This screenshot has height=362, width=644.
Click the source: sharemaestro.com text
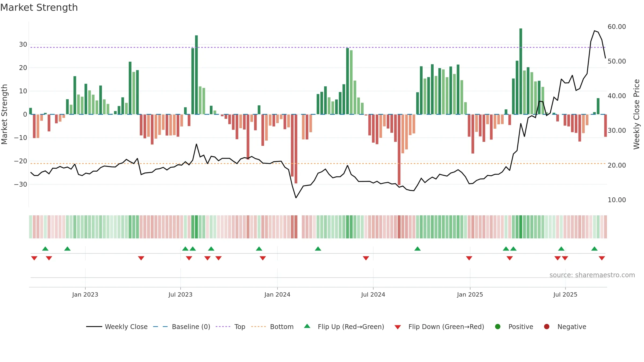click(592, 275)
